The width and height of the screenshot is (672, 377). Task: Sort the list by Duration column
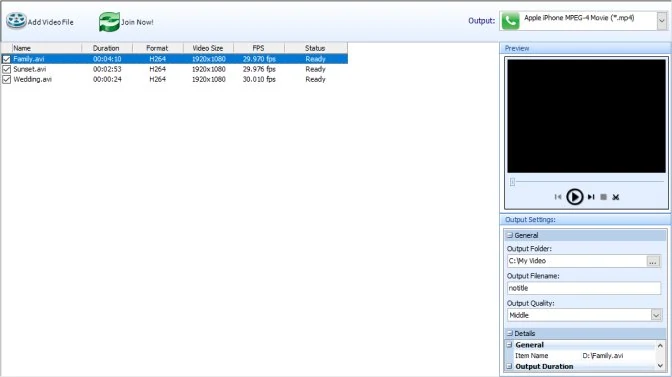(x=107, y=48)
